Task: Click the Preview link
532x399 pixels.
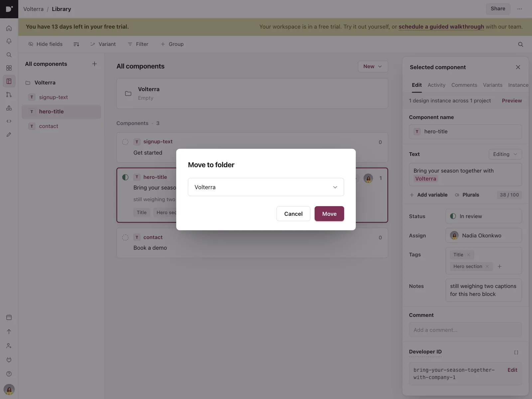Action: click(512, 101)
